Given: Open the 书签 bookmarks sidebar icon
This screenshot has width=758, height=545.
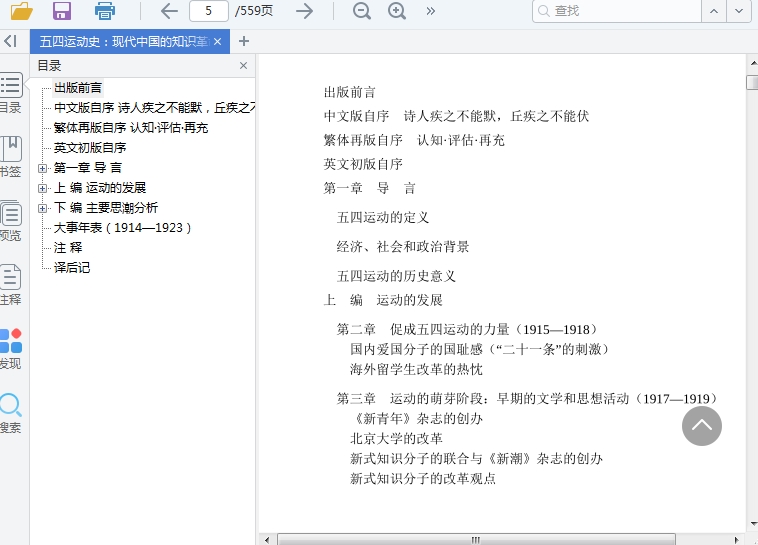Looking at the screenshot, I should pos(11,157).
